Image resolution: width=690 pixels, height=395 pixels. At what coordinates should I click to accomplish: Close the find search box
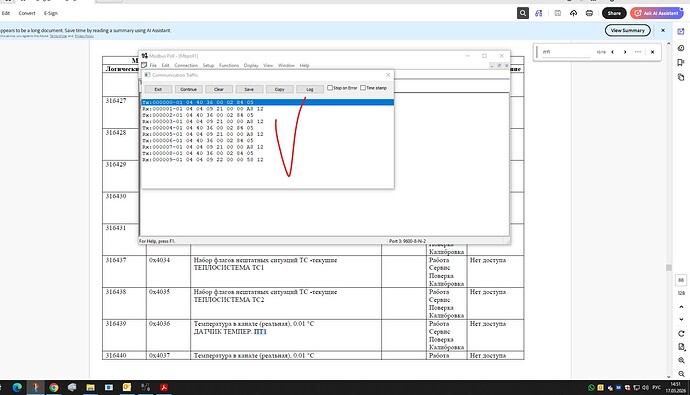[x=653, y=52]
